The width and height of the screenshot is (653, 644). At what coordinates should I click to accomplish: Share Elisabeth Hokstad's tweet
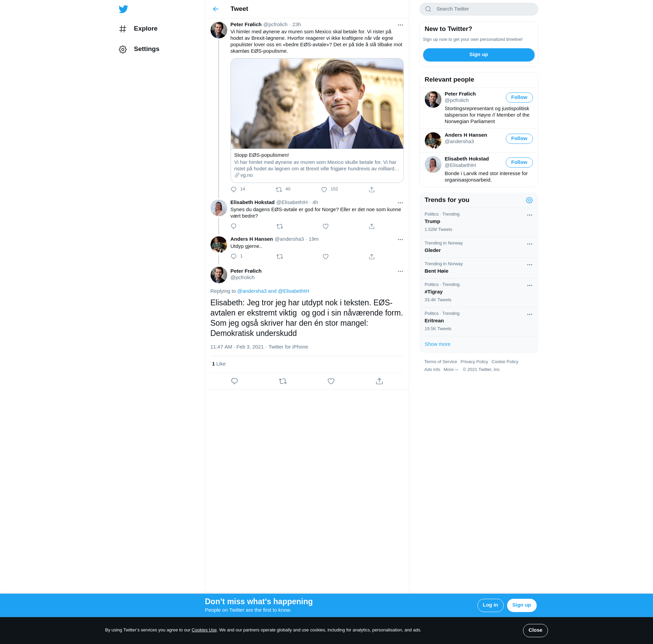(x=372, y=226)
